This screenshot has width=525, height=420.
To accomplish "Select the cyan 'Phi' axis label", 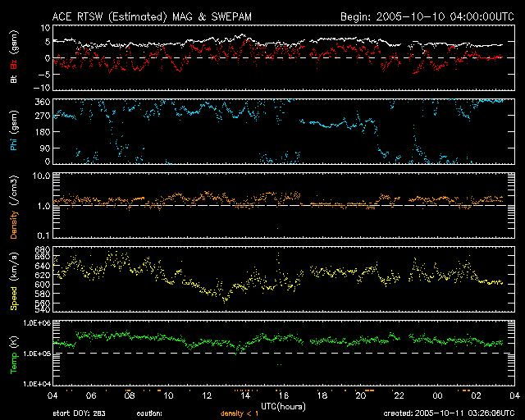I will click(x=14, y=143).
